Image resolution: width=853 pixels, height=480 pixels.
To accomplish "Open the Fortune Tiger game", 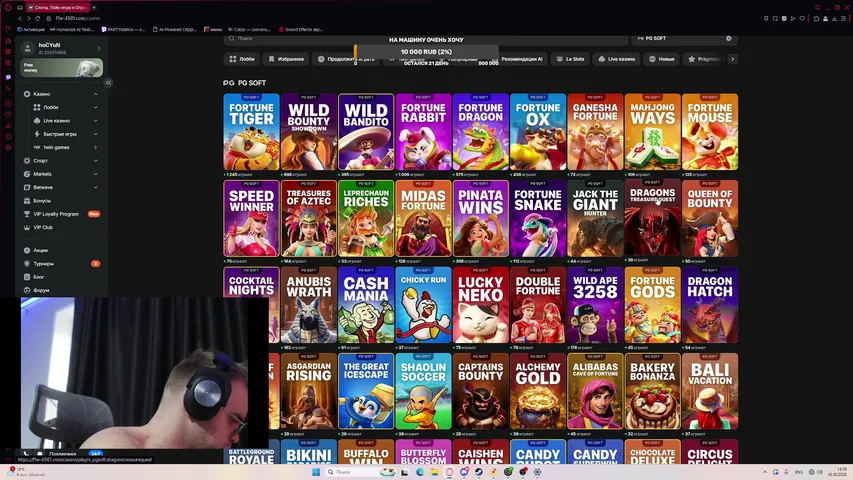I will (251, 132).
